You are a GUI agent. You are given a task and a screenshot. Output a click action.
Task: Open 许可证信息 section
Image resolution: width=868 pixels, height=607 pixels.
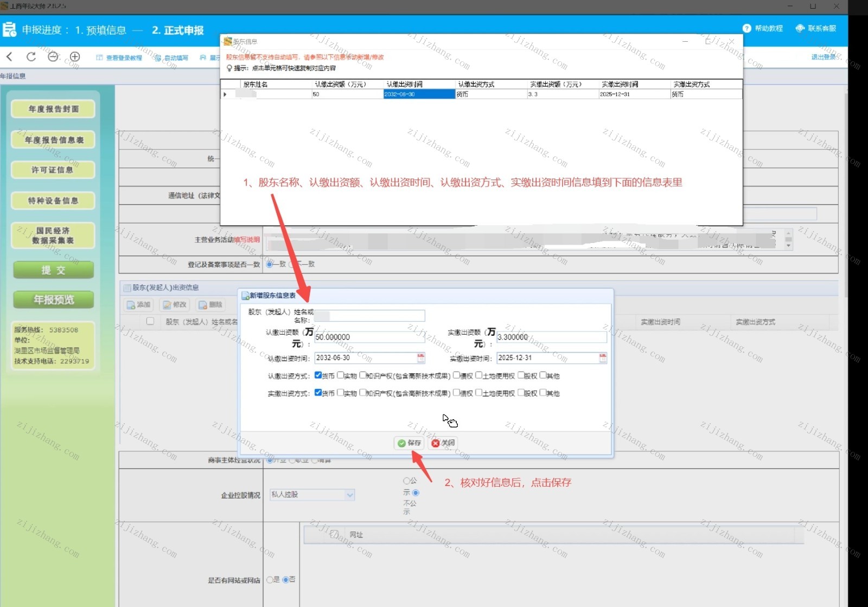[x=53, y=170]
